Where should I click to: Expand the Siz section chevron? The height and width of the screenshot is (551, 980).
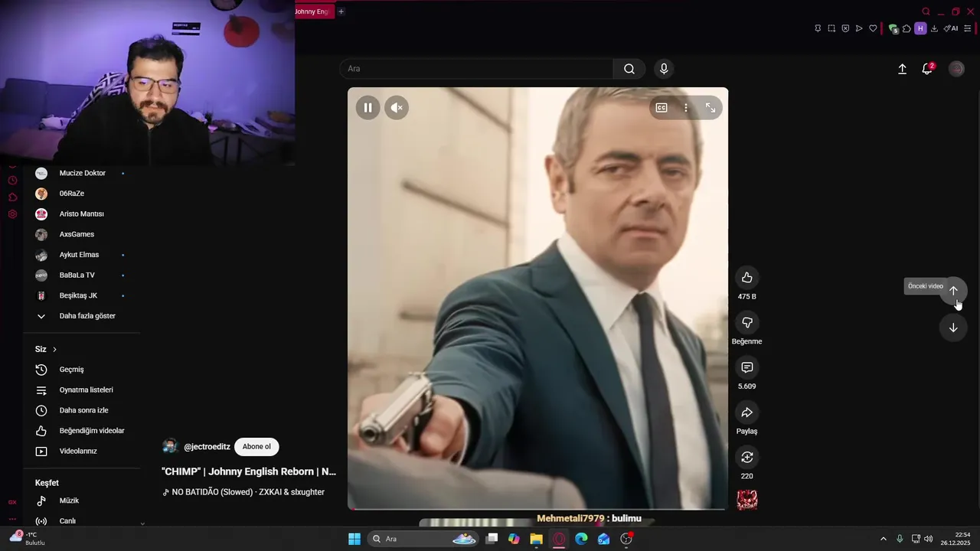(x=54, y=350)
